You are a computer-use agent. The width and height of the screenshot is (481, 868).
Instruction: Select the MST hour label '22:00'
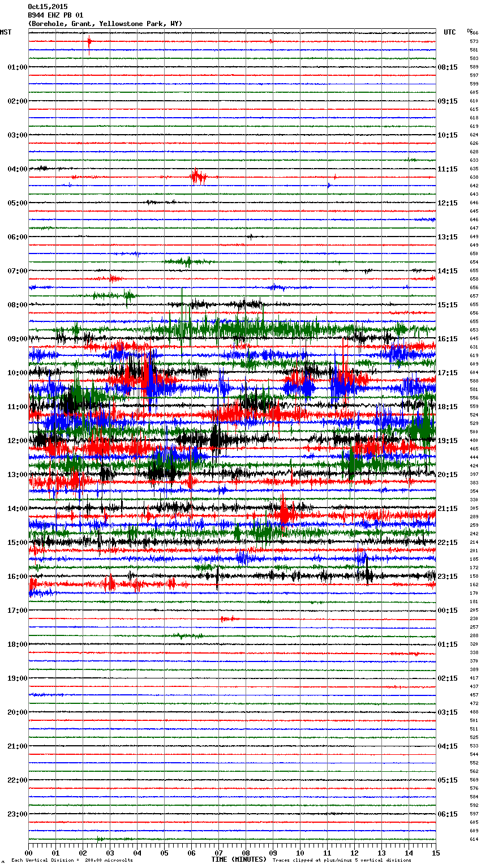click(x=18, y=780)
